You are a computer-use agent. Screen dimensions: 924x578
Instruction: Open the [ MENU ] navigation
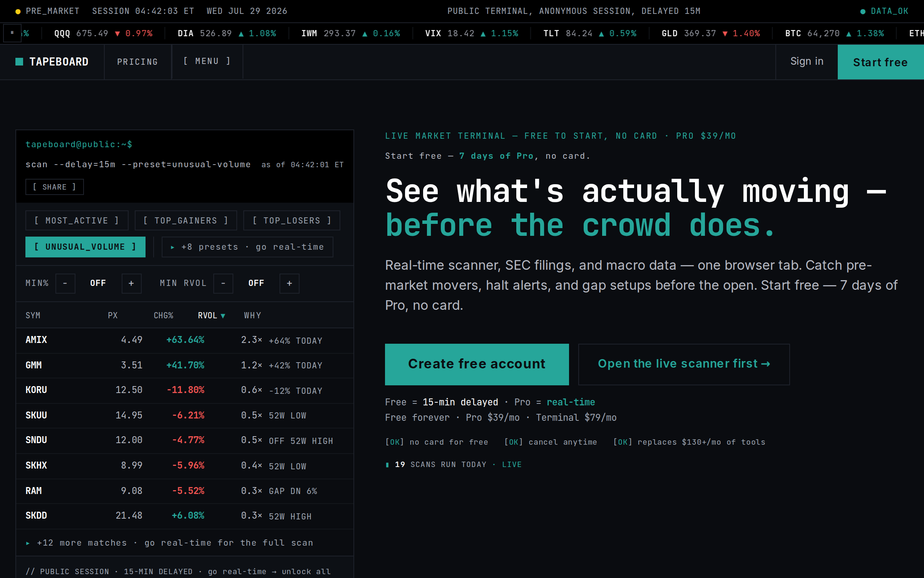coord(207,61)
